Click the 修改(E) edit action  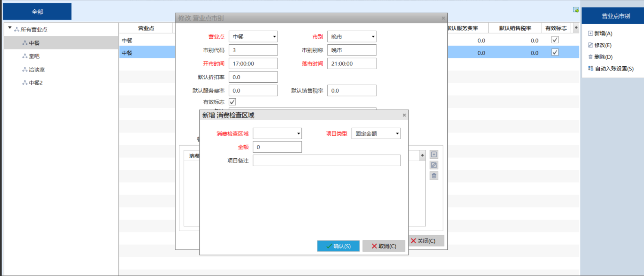point(600,45)
